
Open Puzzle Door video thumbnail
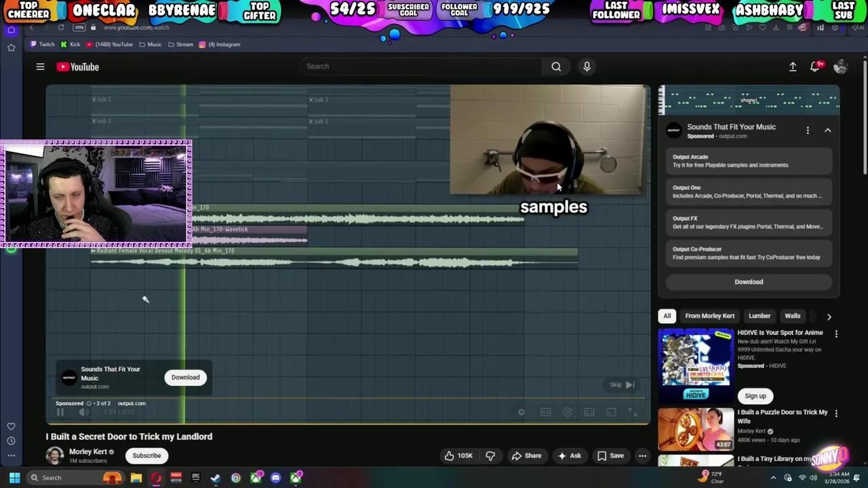[696, 429]
